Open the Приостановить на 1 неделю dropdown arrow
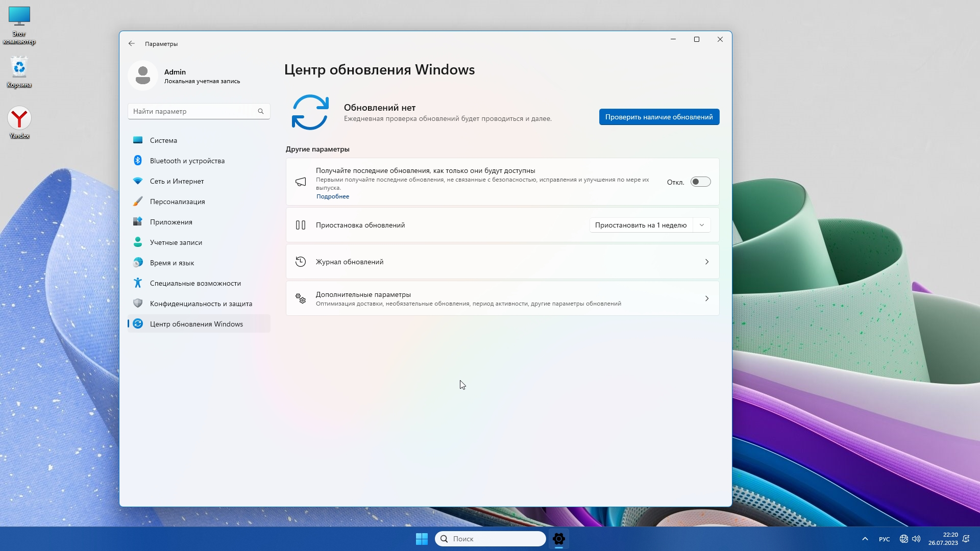The height and width of the screenshot is (551, 980). tap(702, 225)
